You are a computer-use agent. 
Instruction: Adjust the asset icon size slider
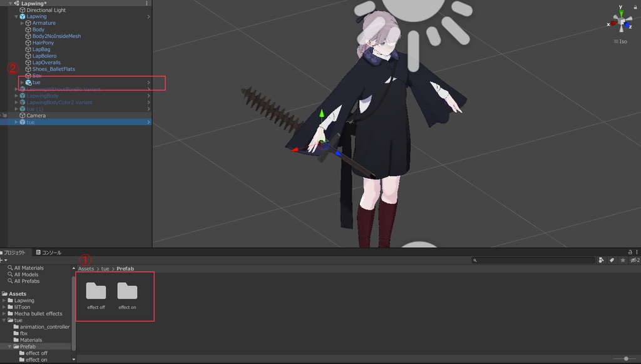coord(626,359)
